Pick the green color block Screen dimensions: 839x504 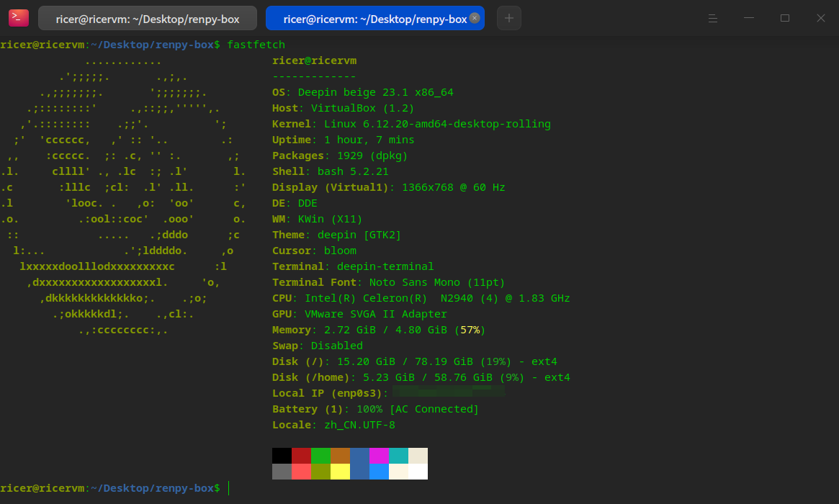(x=320, y=456)
